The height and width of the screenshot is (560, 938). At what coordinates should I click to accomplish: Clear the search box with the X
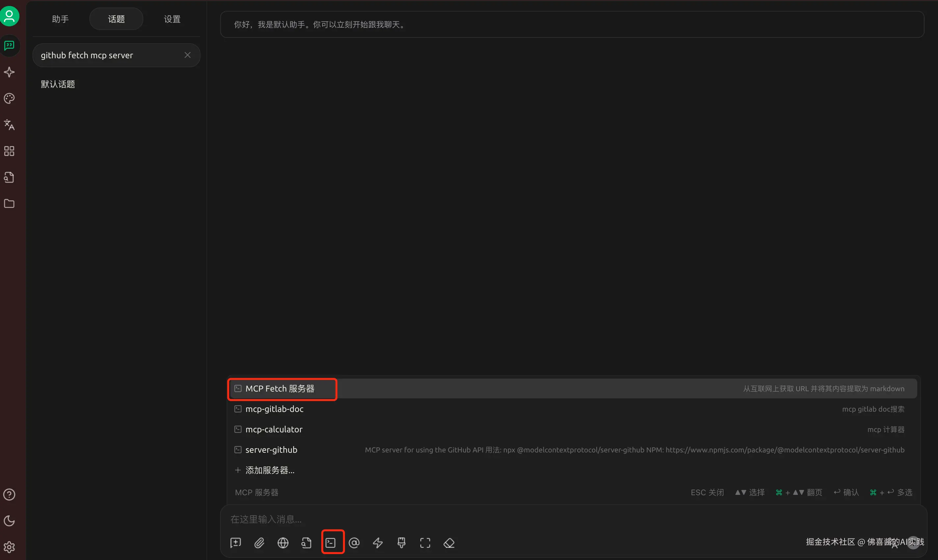tap(187, 55)
